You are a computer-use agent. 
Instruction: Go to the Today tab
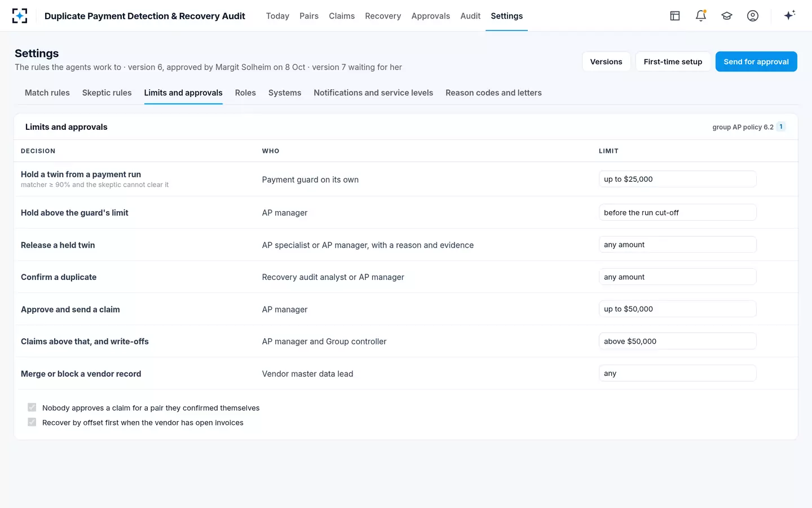pyautogui.click(x=277, y=16)
